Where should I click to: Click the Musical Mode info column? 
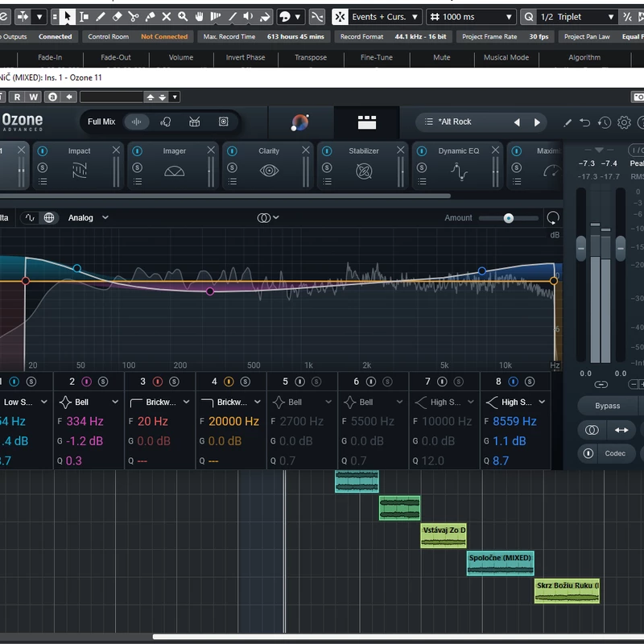click(506, 57)
